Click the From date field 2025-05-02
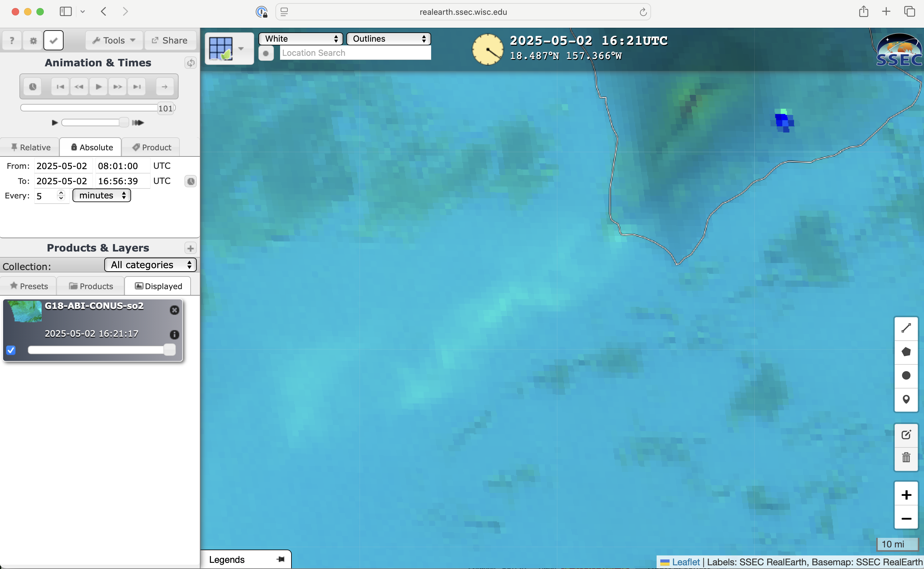This screenshot has width=924, height=569. click(63, 166)
